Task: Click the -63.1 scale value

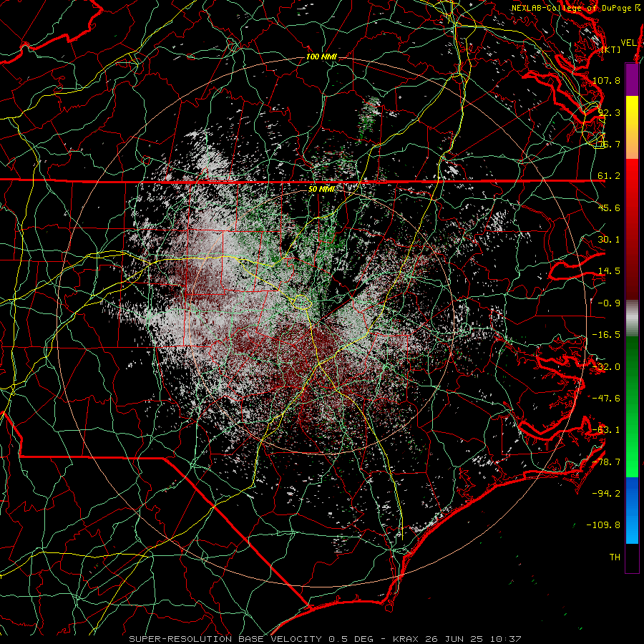Action: [606, 430]
